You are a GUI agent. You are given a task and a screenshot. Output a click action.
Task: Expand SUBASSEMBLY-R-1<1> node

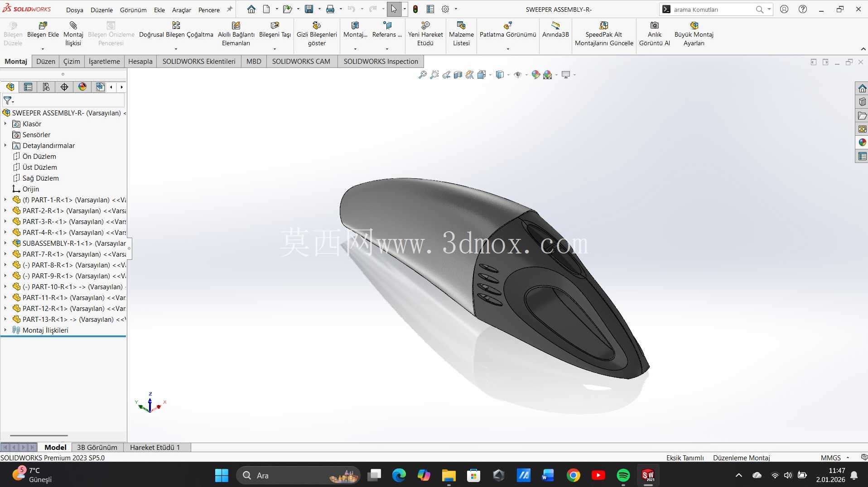pos(5,243)
